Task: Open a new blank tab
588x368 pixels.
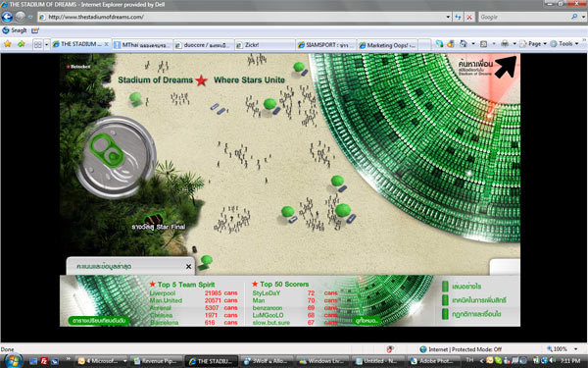Action: coord(424,45)
